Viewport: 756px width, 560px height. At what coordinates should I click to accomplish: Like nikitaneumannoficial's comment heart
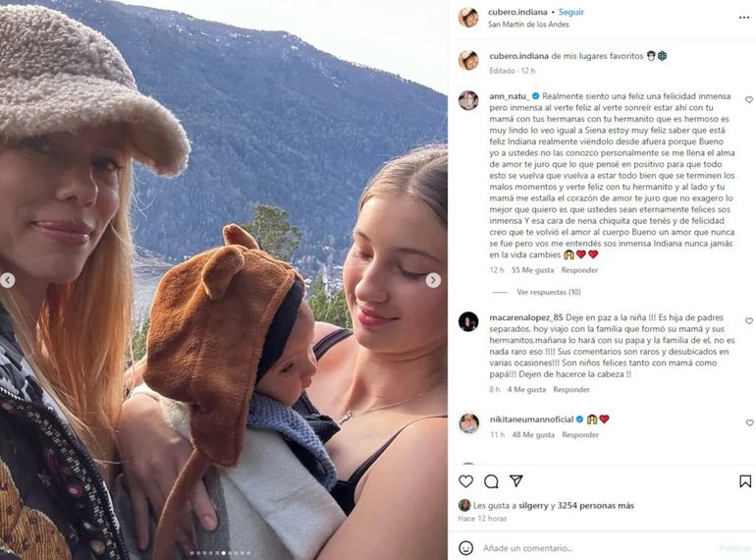click(x=749, y=422)
